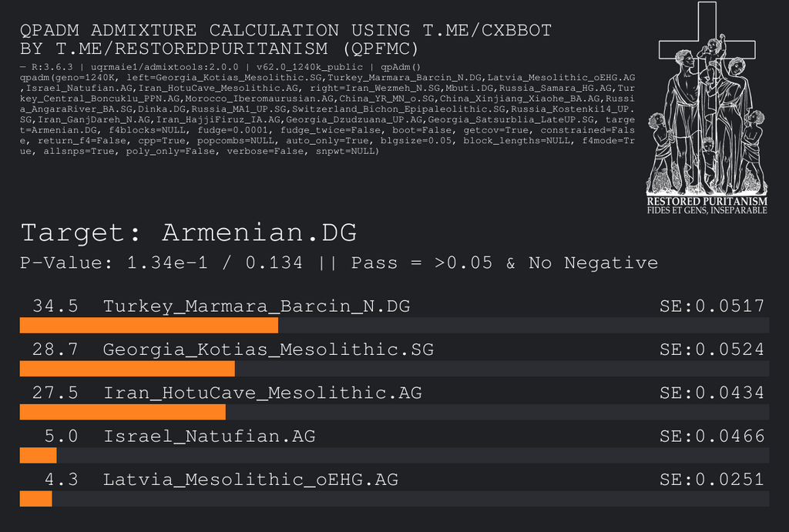The image size is (789, 532).
Task: Click the "Fides et Gens, Inseparable" motto text
Action: pos(707,210)
